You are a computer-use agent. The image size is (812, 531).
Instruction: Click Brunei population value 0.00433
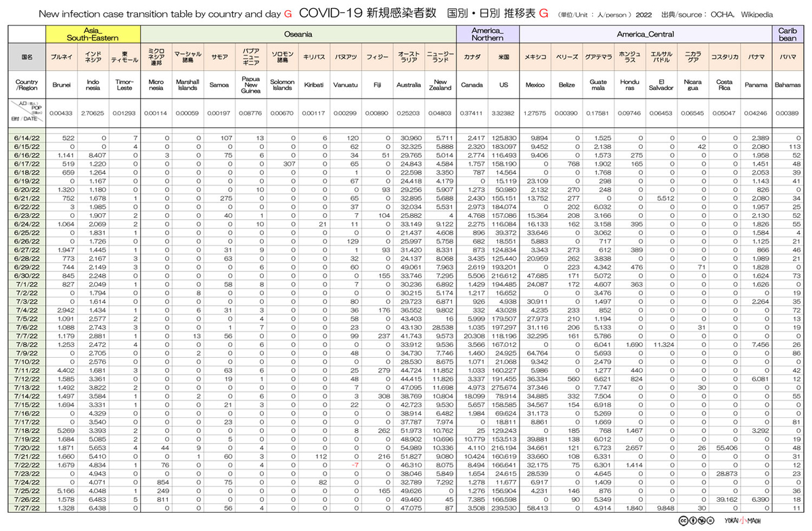coord(62,113)
